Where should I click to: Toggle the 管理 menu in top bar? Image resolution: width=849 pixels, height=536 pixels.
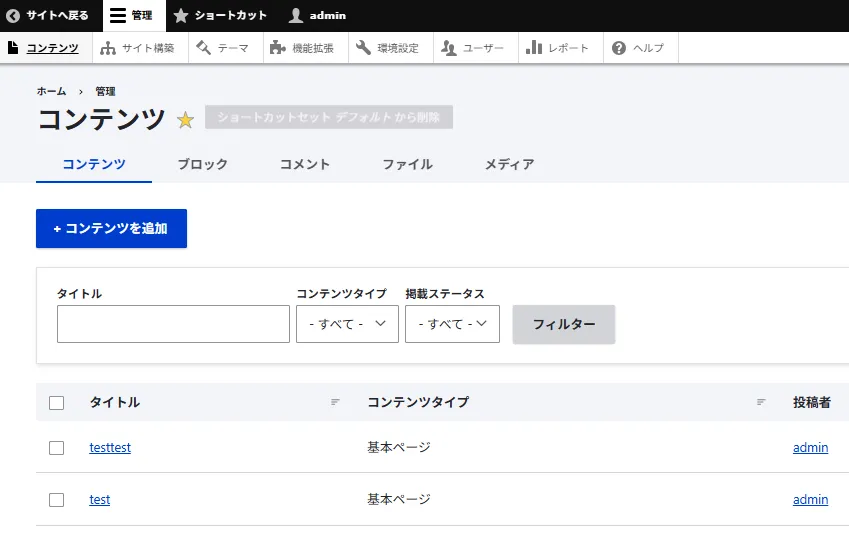click(130, 15)
